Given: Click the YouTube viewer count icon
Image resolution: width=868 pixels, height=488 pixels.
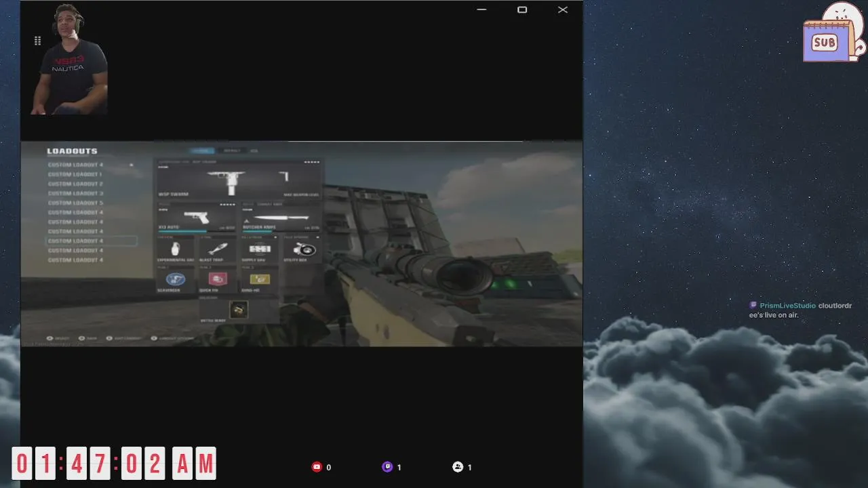Looking at the screenshot, I should (x=317, y=467).
